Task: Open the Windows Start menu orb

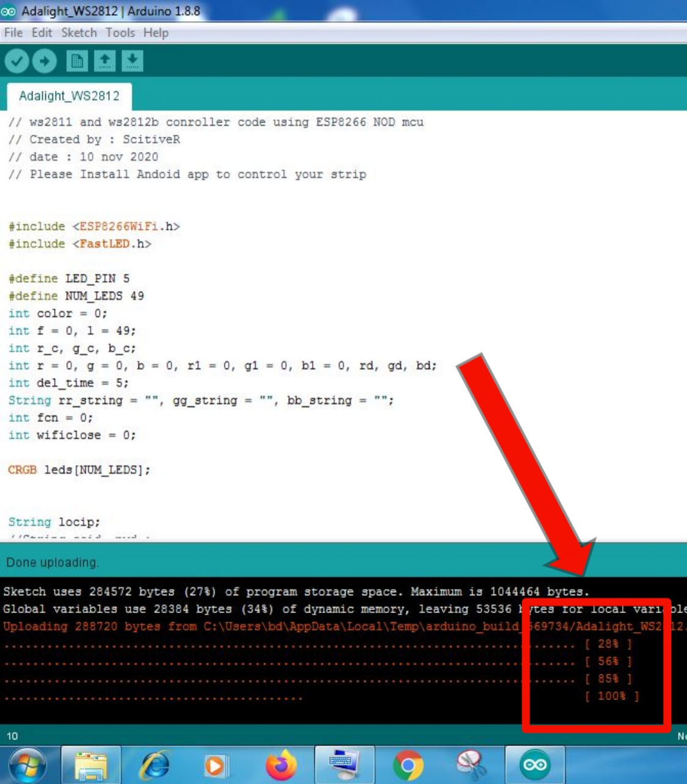Action: pos(28,766)
